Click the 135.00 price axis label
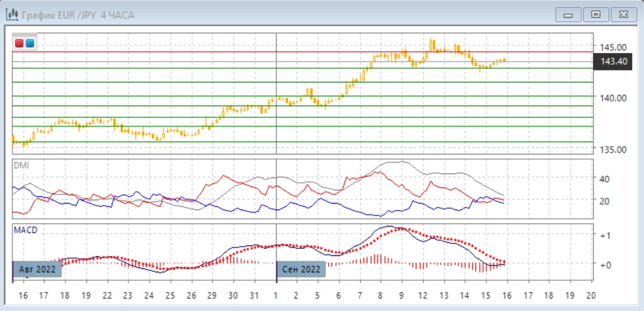Viewport: 644px width, 311px height. pos(613,149)
